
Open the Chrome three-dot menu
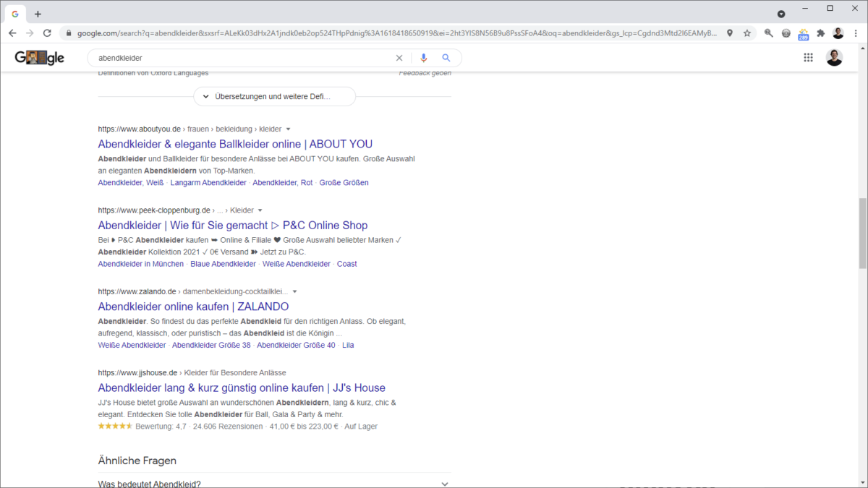pos(856,33)
